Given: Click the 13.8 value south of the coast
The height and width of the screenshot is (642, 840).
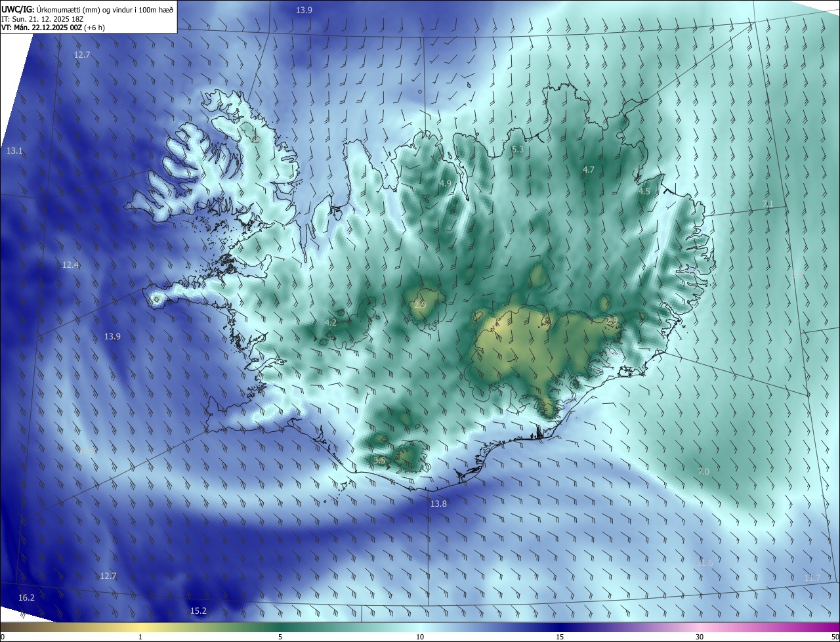Looking at the screenshot, I should 438,504.
